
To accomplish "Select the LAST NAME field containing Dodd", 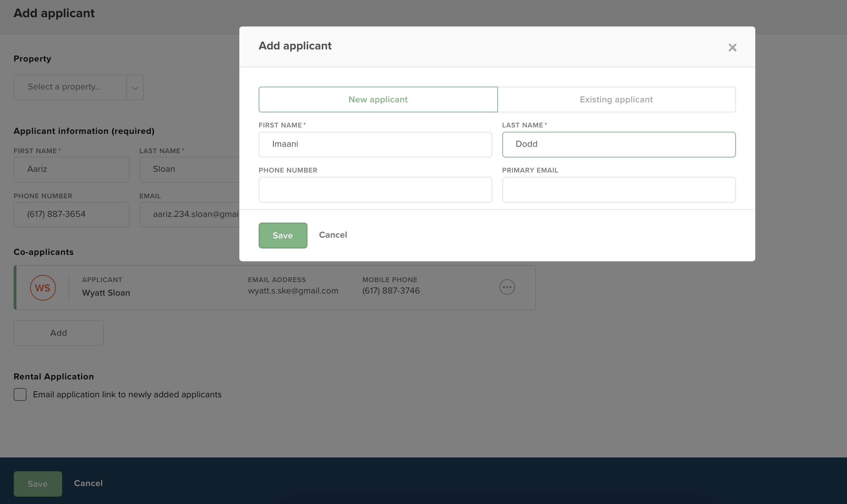I will tap(619, 144).
